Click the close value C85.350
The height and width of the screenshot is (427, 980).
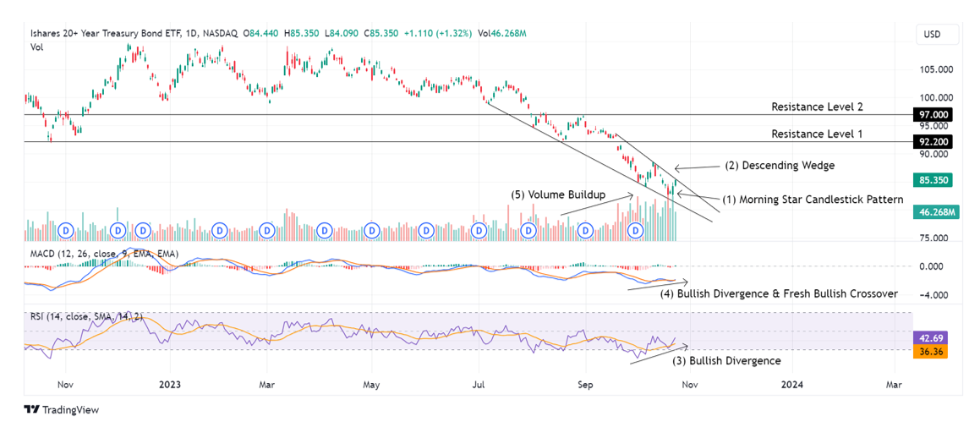[x=380, y=34]
